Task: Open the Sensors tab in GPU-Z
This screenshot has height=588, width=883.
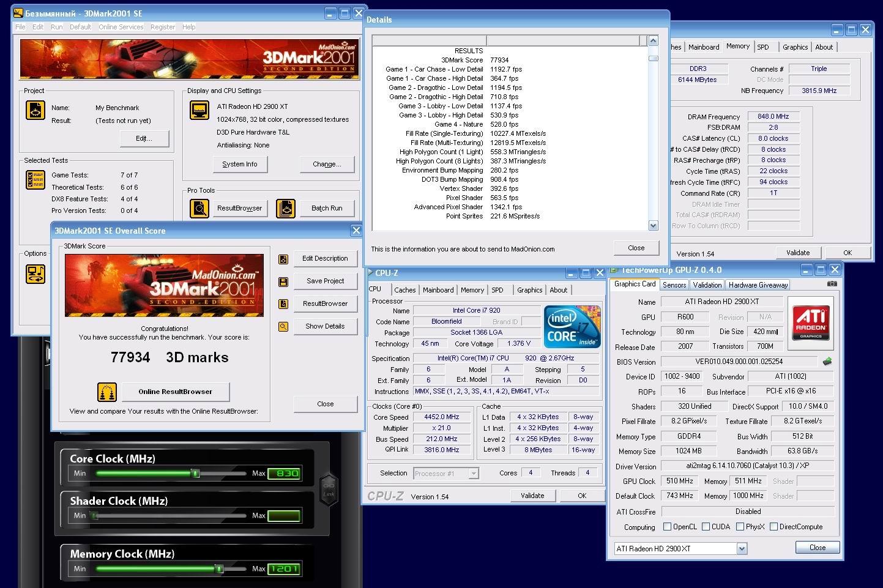Action: point(674,285)
